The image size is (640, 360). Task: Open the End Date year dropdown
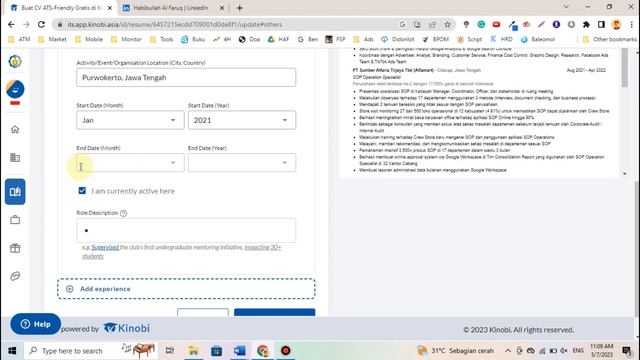tap(242, 162)
